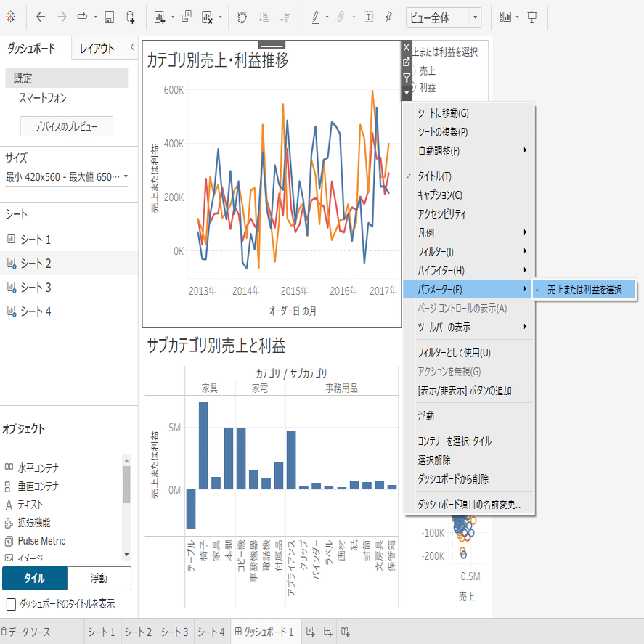Expand ハイライター(H) submenu
Viewport: 644px width, 644px height.
[468, 271]
